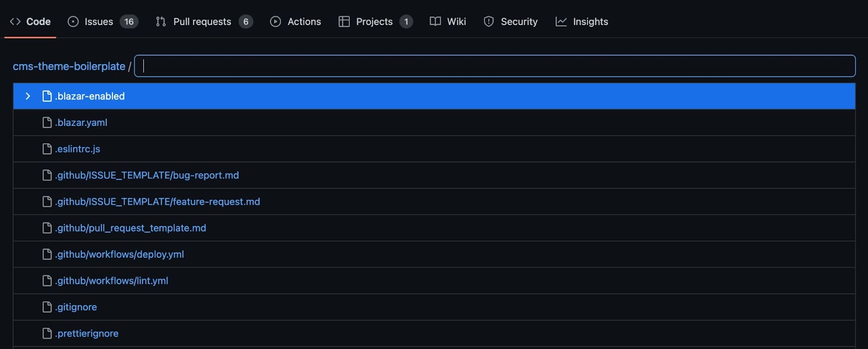The height and width of the screenshot is (349, 868).
Task: Switch to the Insights tab
Action: (590, 21)
